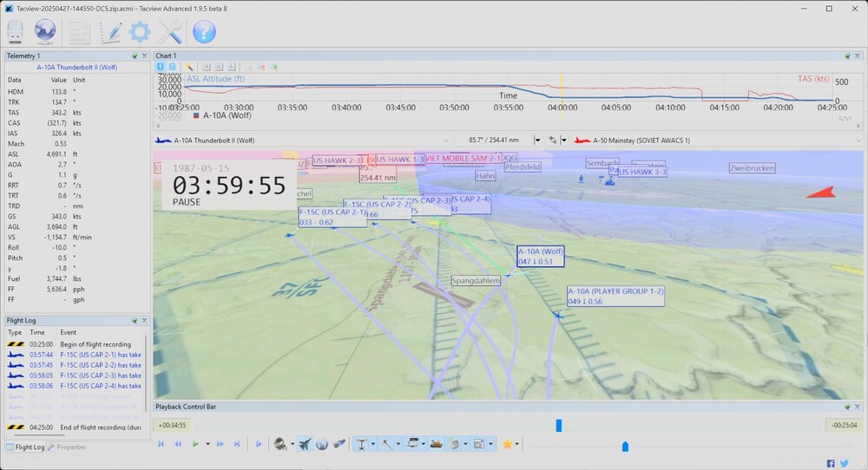Screen dimensions: 868x470
Task: Open the online globe monitor icon
Action: [x=45, y=32]
